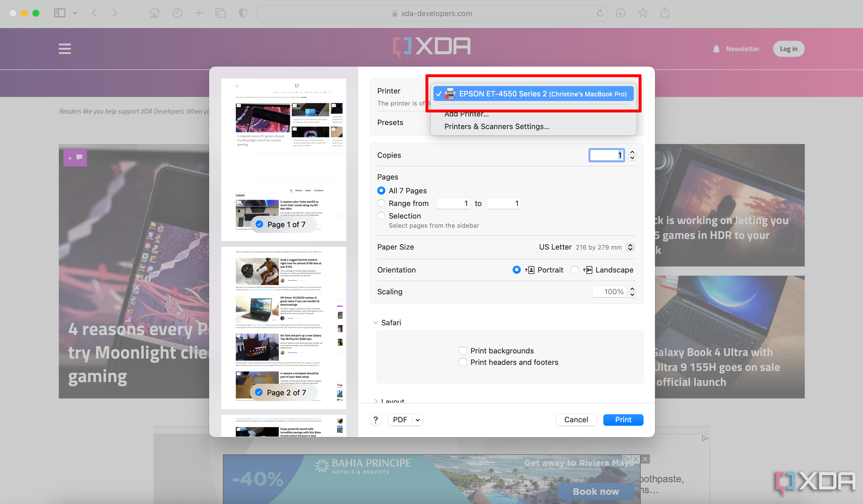Choose Portrait orientation
This screenshot has height=504, width=863.
click(x=516, y=270)
